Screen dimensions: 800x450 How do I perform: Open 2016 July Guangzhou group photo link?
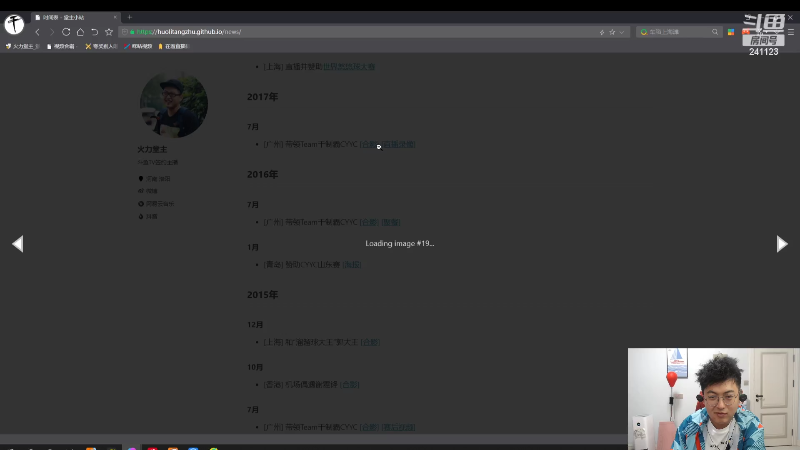click(369, 222)
